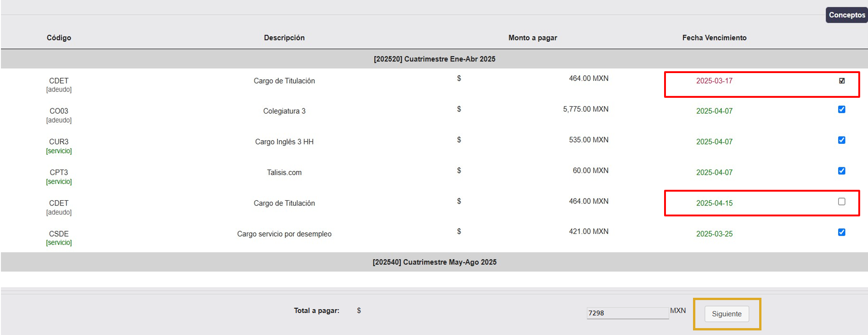This screenshot has width=868, height=335.
Task: Click the Colegiatura 3 description text
Action: [x=284, y=111]
